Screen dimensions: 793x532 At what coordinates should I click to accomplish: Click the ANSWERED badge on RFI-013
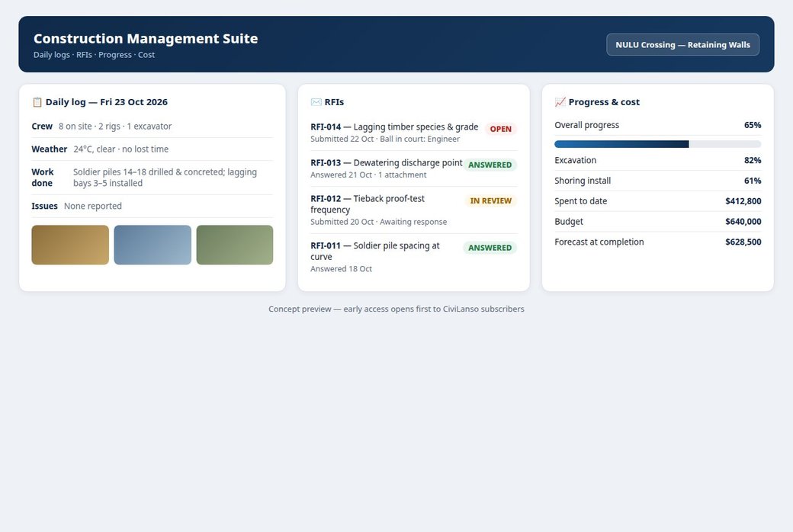pos(490,165)
